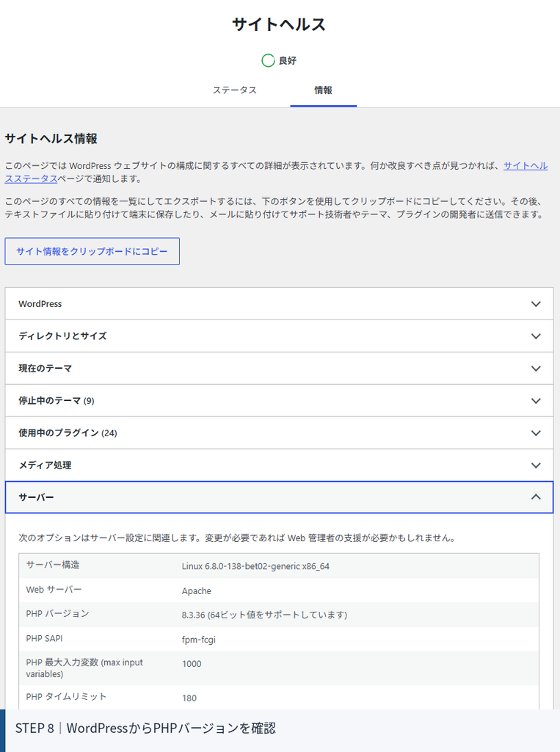
Task: Click PHP 最大入力変数 (max input variables) label
Action: point(84,668)
